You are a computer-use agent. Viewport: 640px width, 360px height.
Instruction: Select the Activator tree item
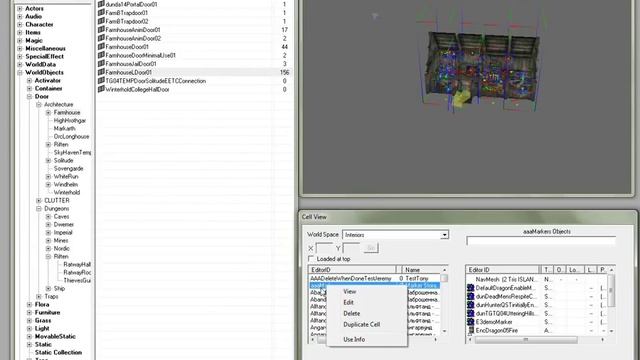[48, 80]
